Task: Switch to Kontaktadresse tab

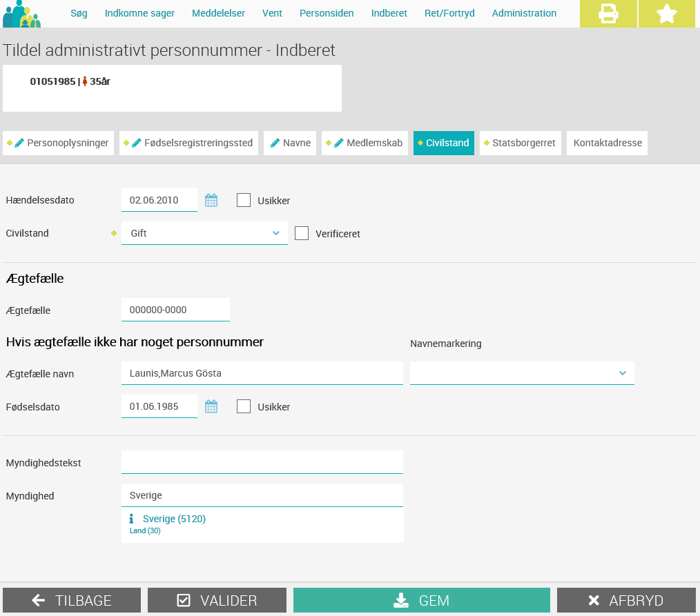Action: tap(607, 143)
